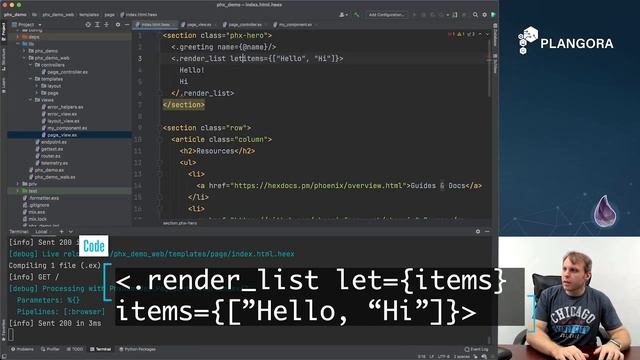The image size is (640, 360).
Task: Open error_view.ex in project tree
Action: coord(62,114)
